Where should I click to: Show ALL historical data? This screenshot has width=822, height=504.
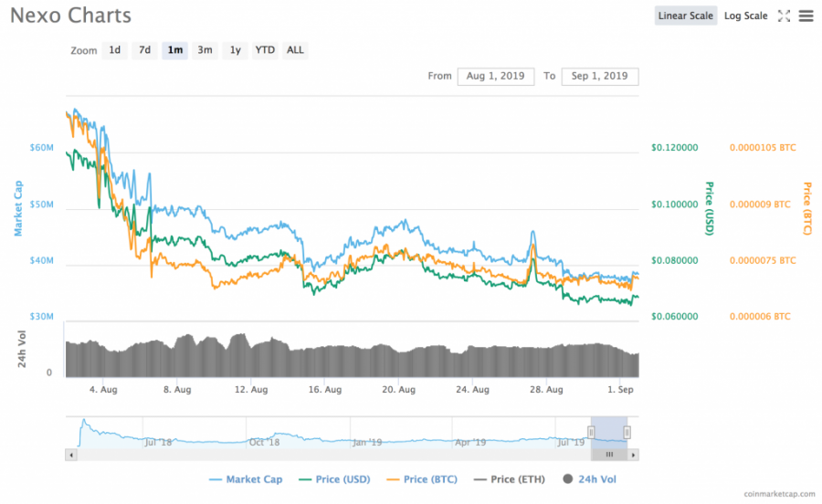point(295,50)
